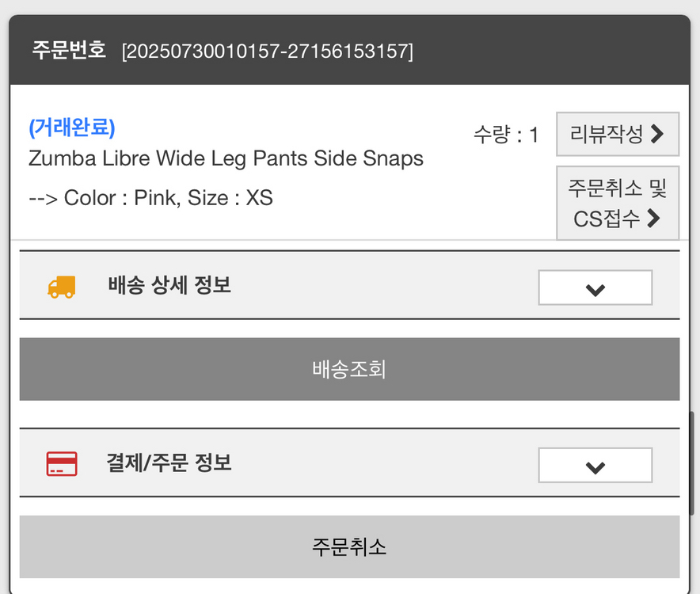Click the Color Pink, Size XS option line
Screen dimensions: 700x594
[150, 197]
